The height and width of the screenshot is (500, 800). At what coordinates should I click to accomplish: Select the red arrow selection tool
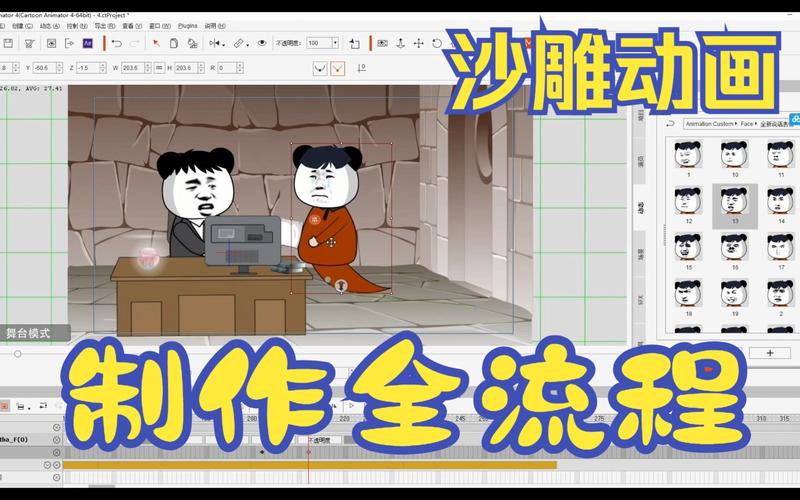[156, 43]
